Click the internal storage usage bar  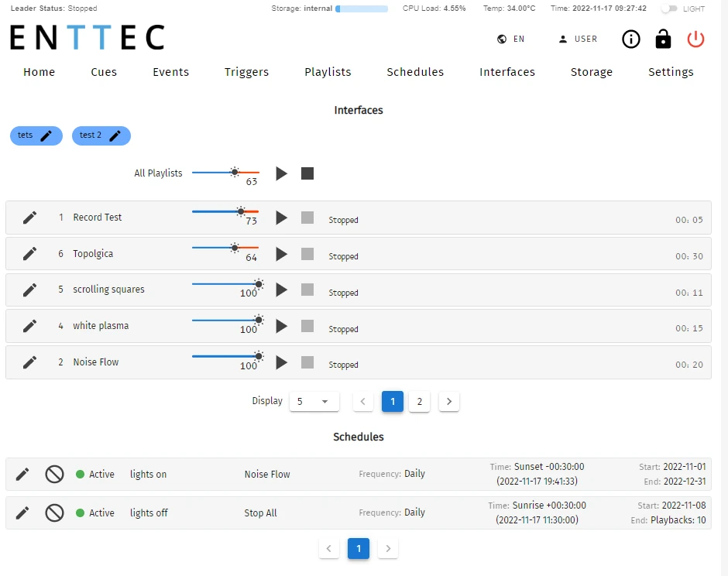(362, 9)
